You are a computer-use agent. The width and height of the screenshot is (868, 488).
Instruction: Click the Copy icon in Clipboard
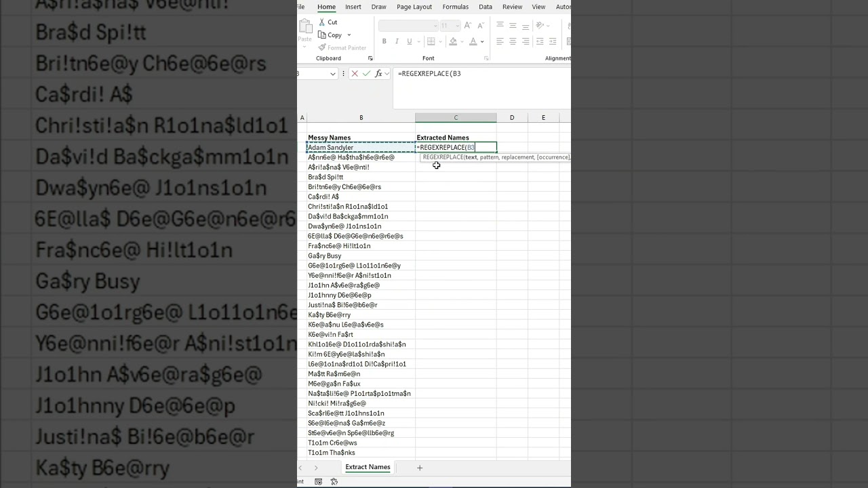pos(322,35)
